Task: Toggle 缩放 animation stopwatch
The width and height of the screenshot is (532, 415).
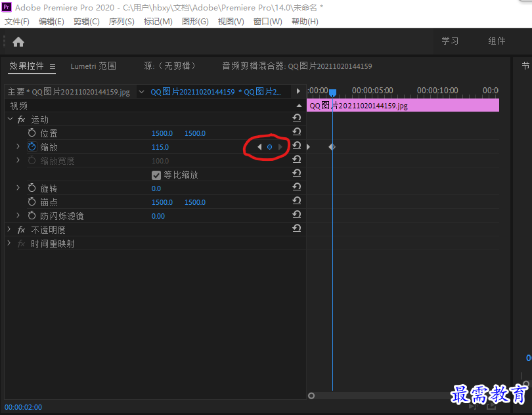Action: pyautogui.click(x=32, y=146)
